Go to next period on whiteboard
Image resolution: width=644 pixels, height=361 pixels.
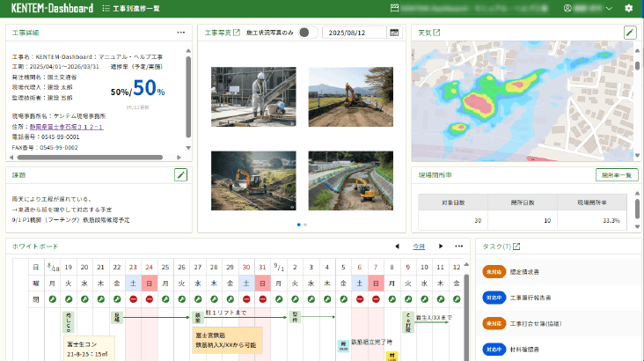[x=441, y=247]
